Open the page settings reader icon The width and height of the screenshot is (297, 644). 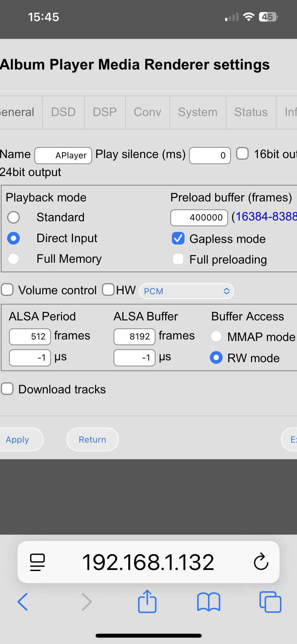pyautogui.click(x=37, y=562)
